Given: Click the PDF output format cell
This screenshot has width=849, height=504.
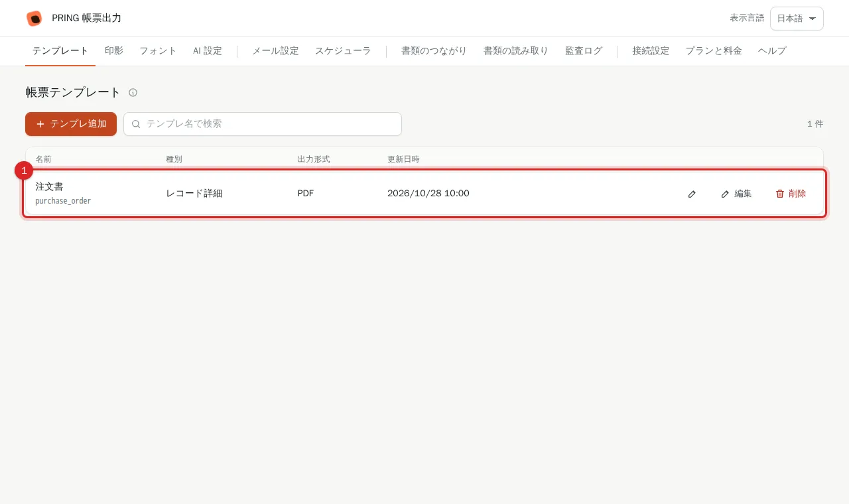Looking at the screenshot, I should (x=306, y=194).
